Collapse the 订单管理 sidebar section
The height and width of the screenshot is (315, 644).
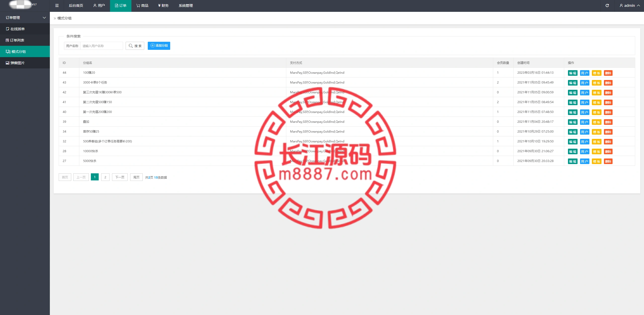pos(25,18)
